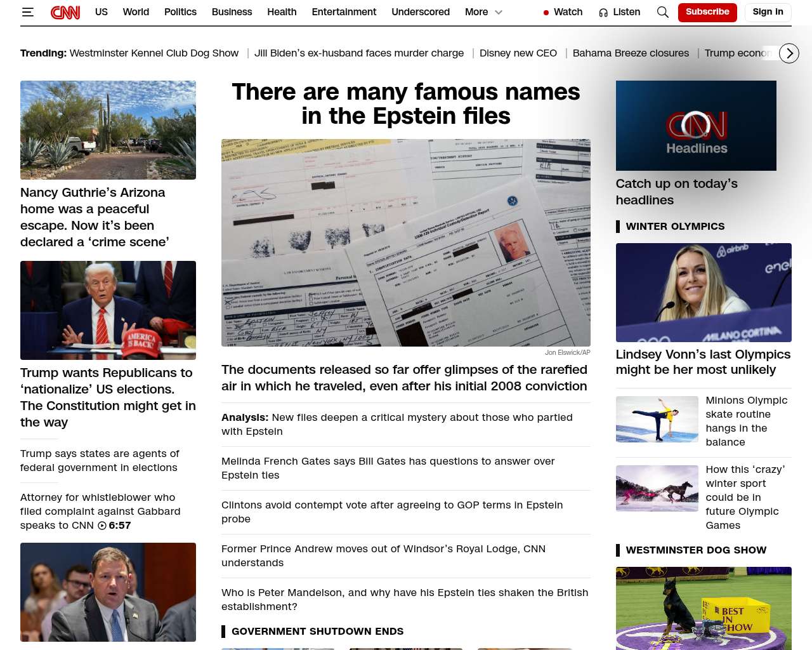Select the Health menu item

click(x=282, y=12)
